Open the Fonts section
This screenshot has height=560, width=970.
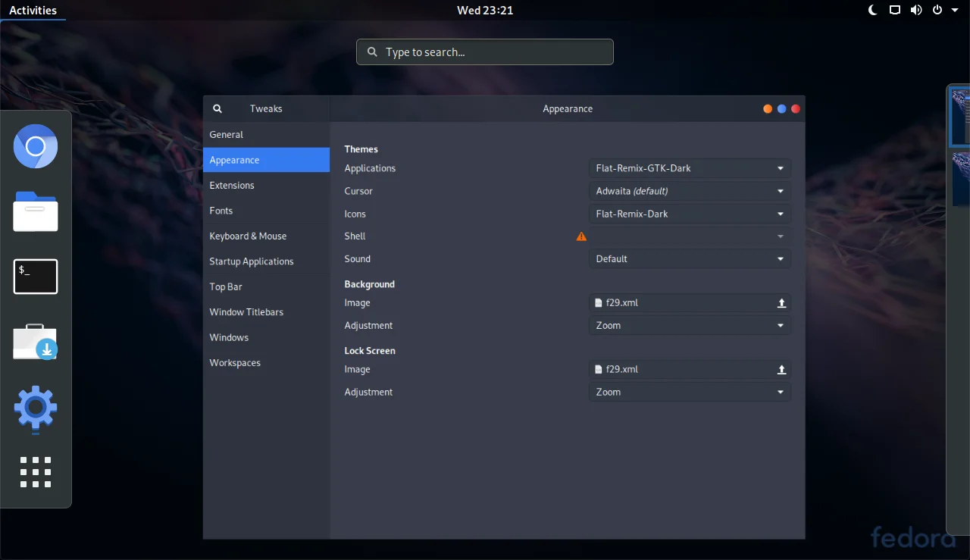click(x=266, y=211)
